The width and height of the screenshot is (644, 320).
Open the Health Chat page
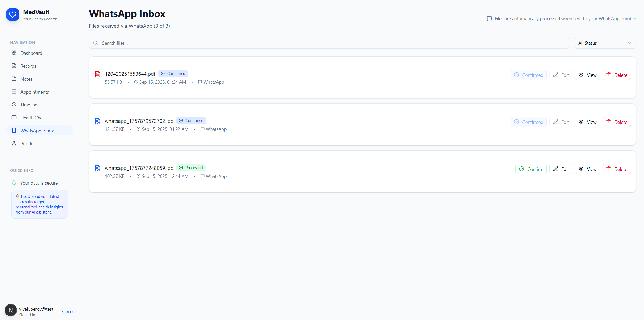(x=32, y=118)
